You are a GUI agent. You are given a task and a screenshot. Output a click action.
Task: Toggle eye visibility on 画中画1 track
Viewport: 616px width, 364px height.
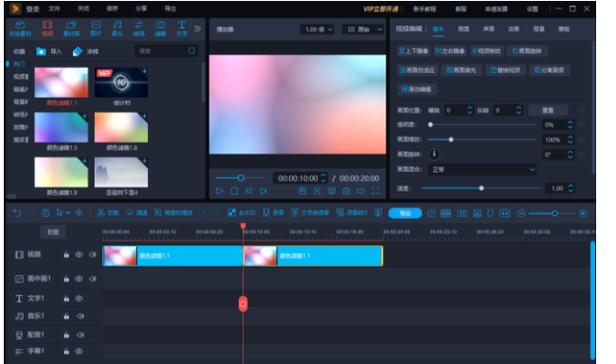(79, 279)
